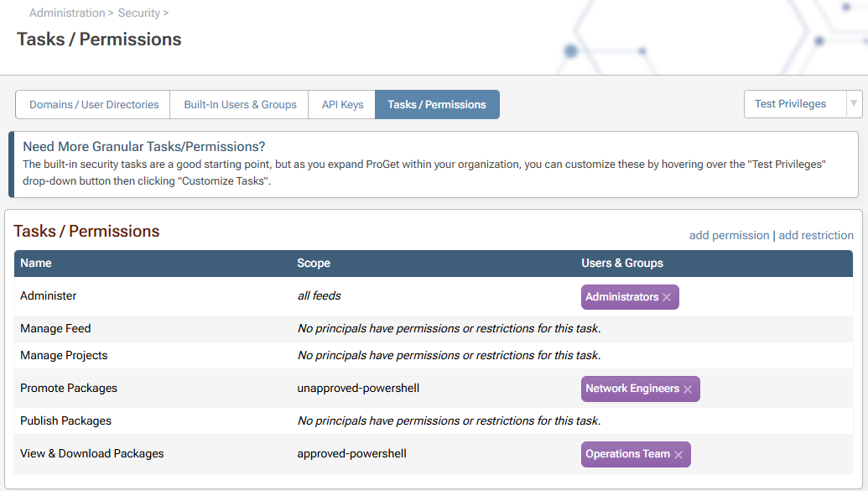Click the Administrators group label
The image size is (868, 491).
click(x=621, y=297)
